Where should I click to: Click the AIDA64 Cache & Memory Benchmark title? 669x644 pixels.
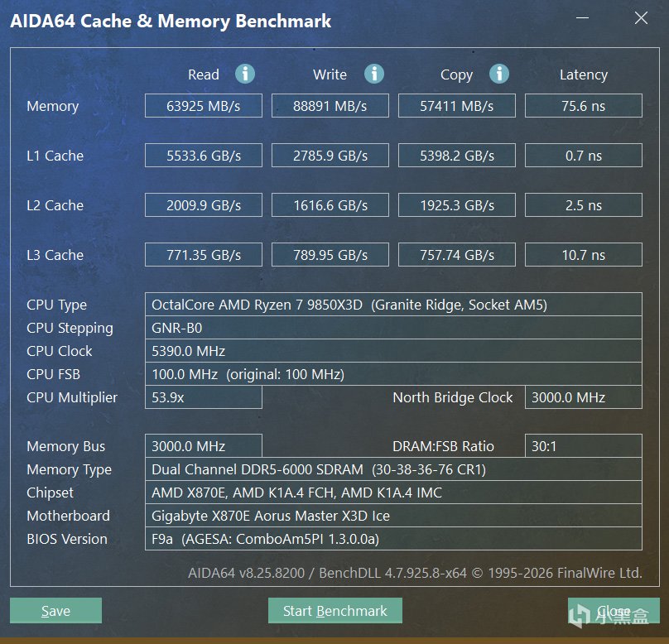point(171,21)
